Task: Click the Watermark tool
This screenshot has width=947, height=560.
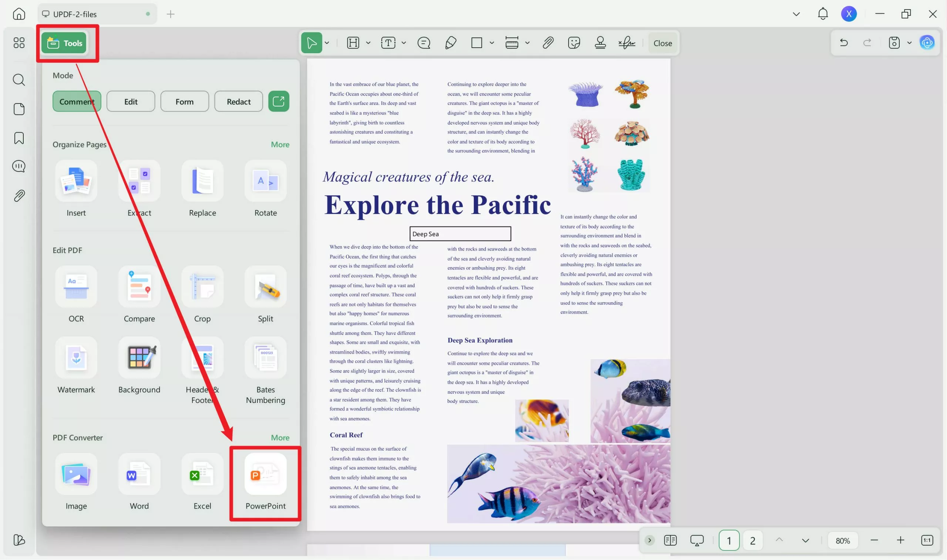Action: click(76, 358)
